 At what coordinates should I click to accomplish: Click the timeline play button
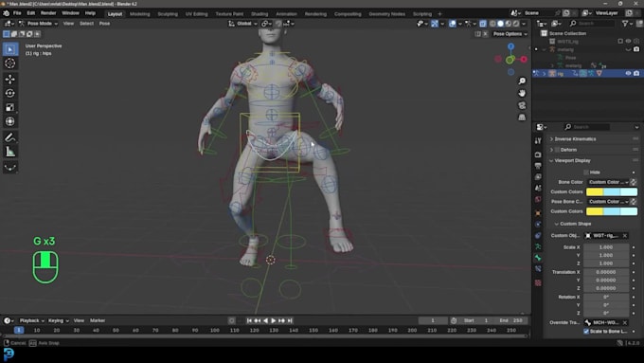tap(274, 320)
